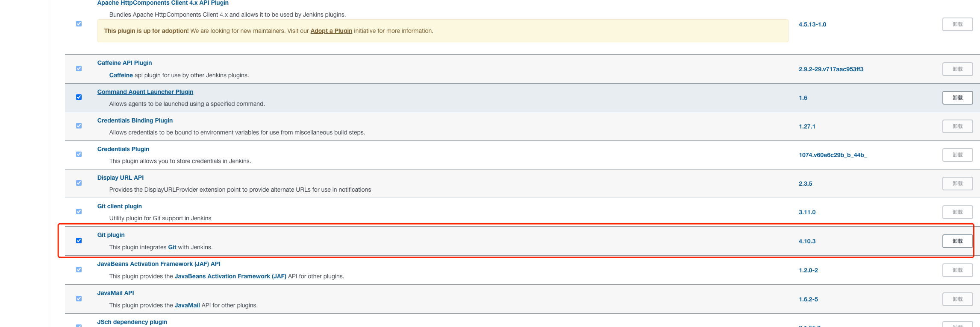Click version 1.6 link
980x327 pixels.
pos(803,98)
